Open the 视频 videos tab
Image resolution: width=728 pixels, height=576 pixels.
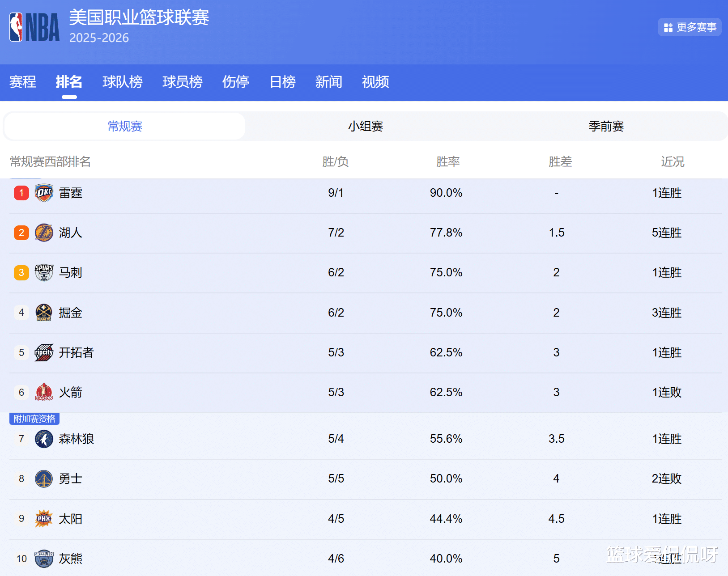point(375,82)
